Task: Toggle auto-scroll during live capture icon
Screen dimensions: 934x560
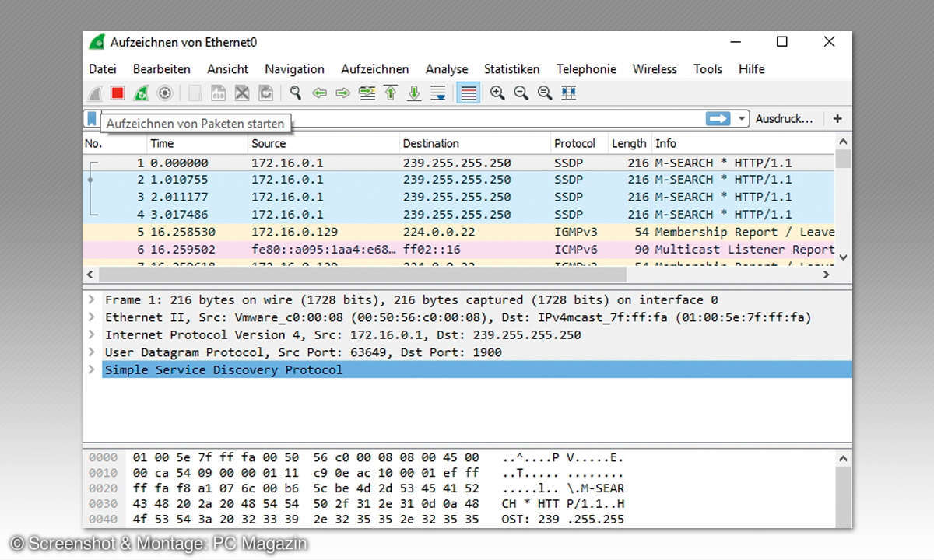Action: [438, 93]
